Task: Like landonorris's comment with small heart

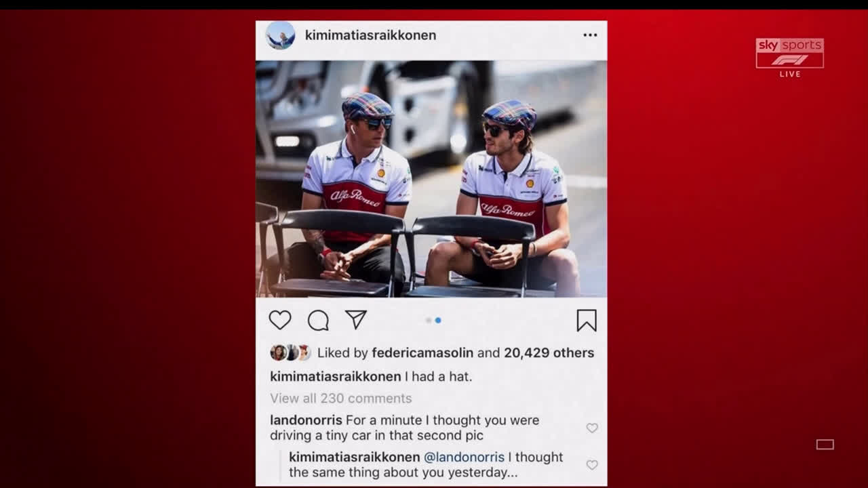Action: 592,428
